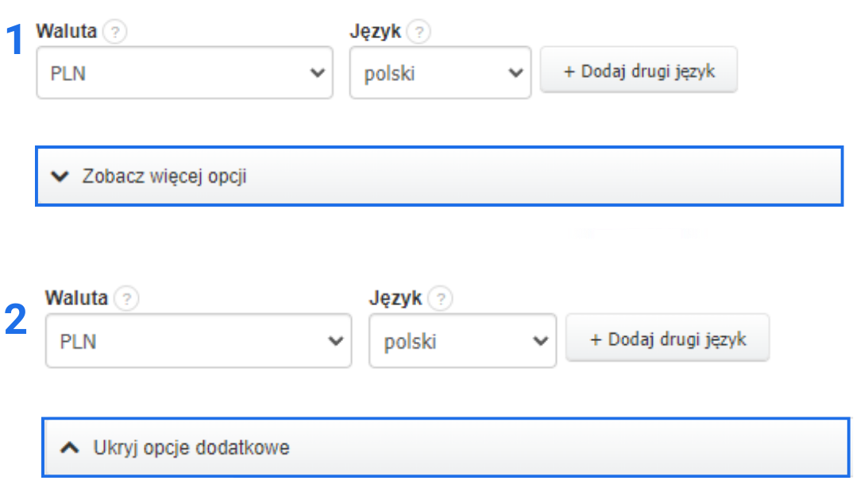This screenshot has width=868, height=496.
Task: Click the Waluta dropdown arrow in section 2
Action: pos(335,340)
